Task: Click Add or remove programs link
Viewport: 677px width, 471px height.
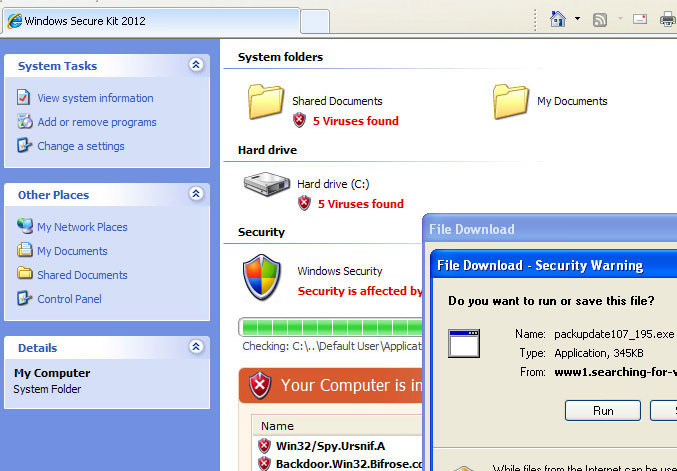Action: coord(97,122)
